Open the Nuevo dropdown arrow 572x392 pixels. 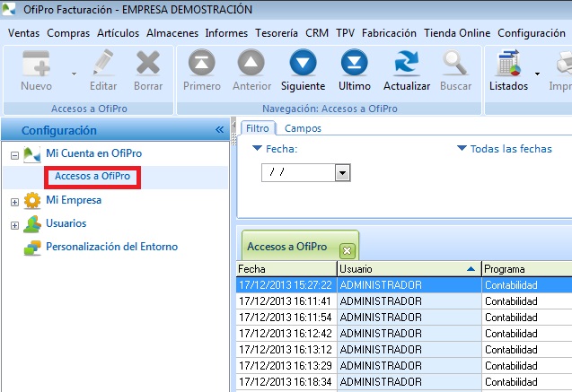click(x=74, y=74)
